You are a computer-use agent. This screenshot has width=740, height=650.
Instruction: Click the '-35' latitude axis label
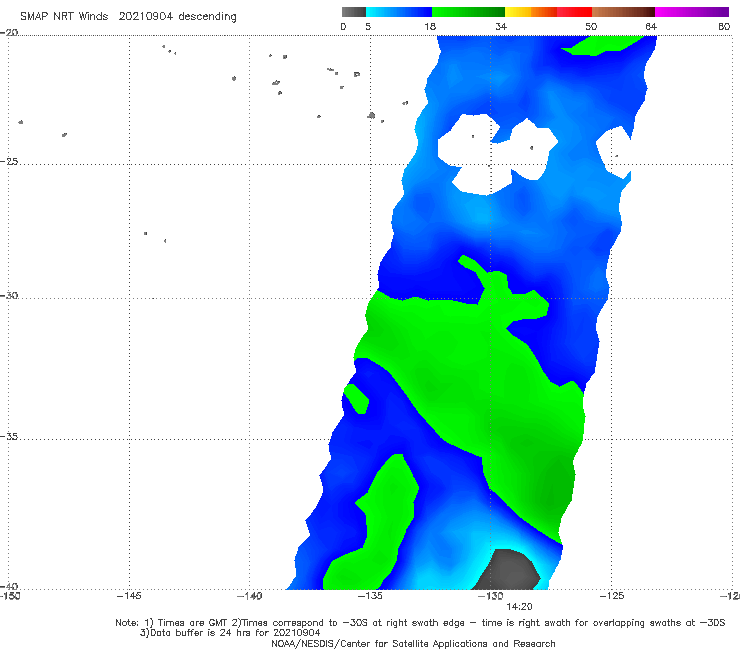click(10, 437)
